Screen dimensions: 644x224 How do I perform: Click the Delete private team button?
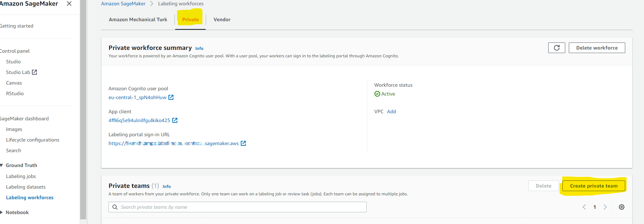point(543,186)
